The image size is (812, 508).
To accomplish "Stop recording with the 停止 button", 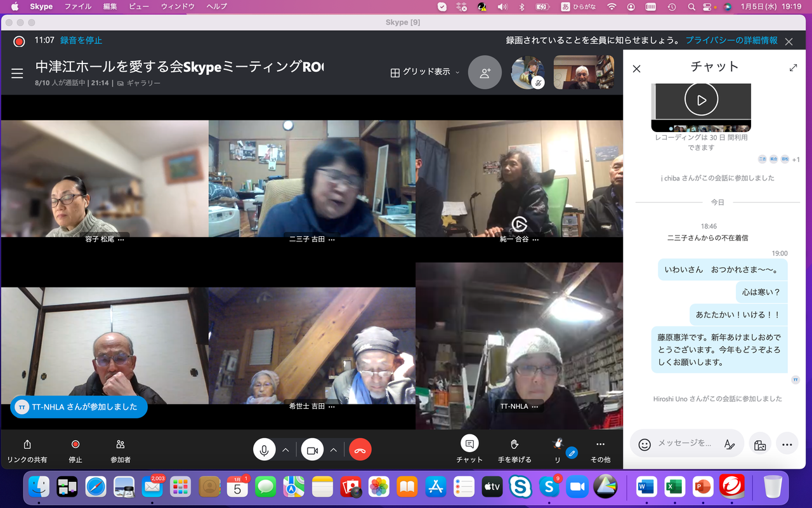I will point(75,450).
